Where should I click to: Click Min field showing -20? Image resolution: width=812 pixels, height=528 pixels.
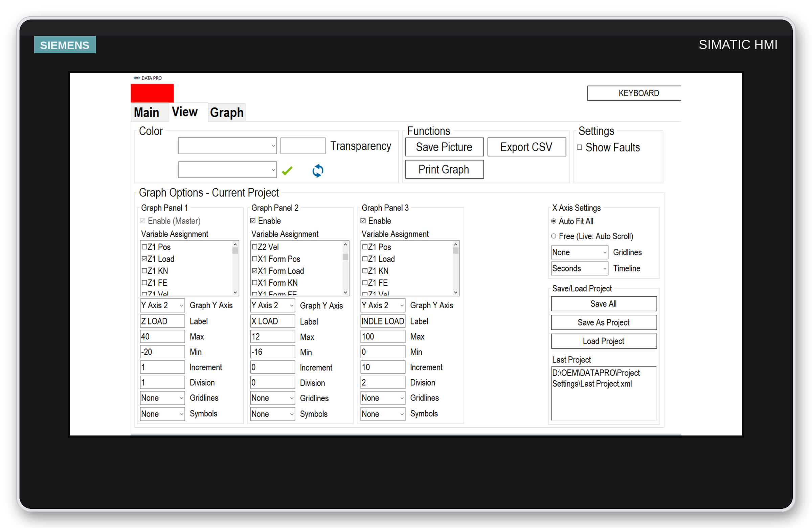point(162,352)
